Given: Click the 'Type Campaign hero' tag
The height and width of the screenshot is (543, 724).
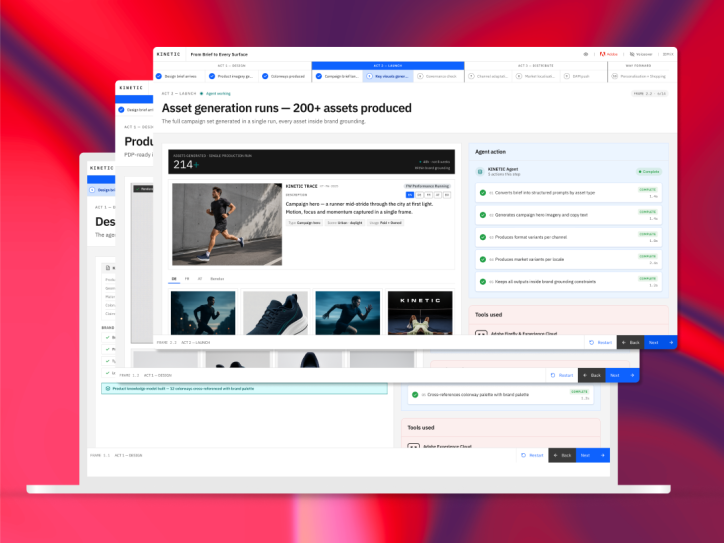Looking at the screenshot, I should [304, 223].
